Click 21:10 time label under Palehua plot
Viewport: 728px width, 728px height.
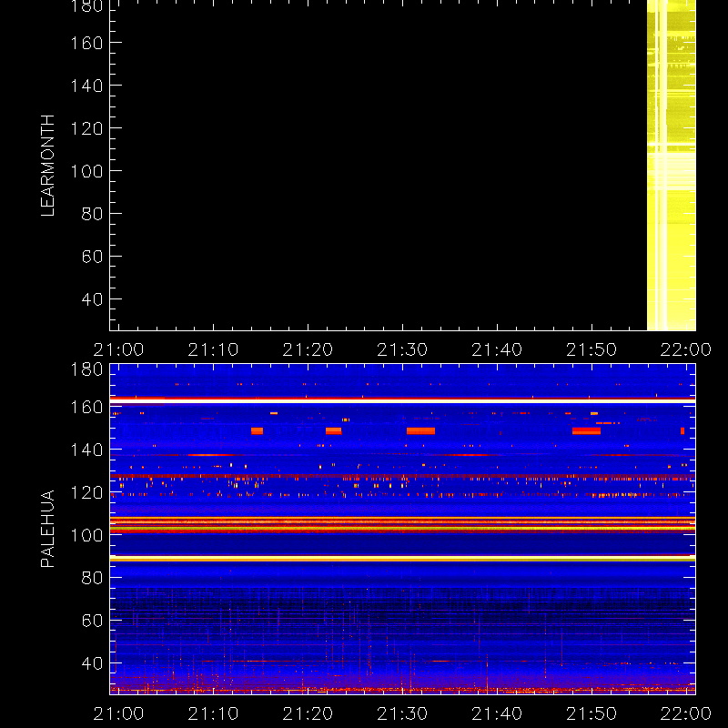pos(213,713)
